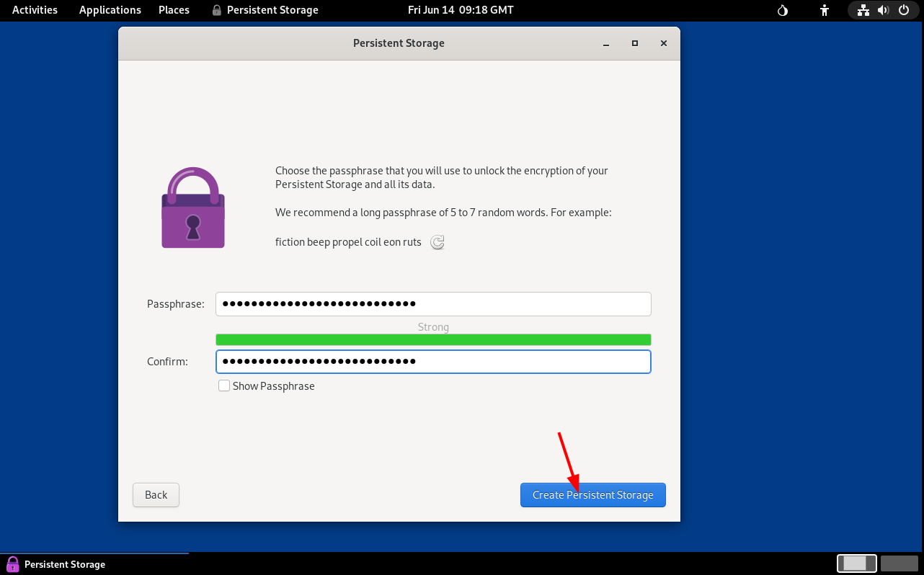The image size is (924, 575).
Task: Switch to the second workspace
Action: coord(899,563)
